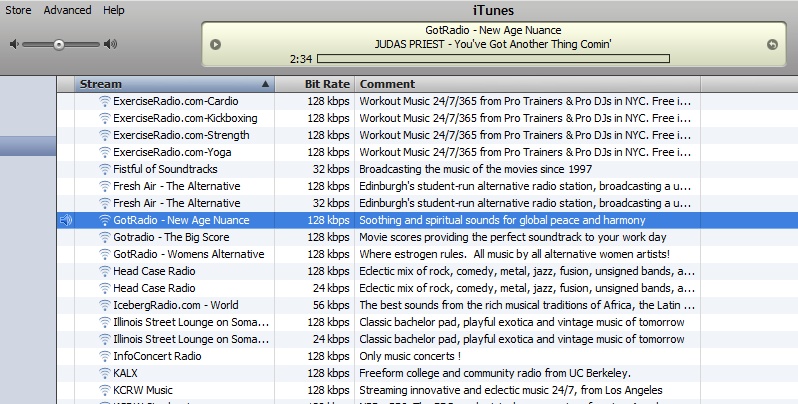Click comment 'Where estrogen rules' text
Viewport: 798px width, 404px height.
515,254
